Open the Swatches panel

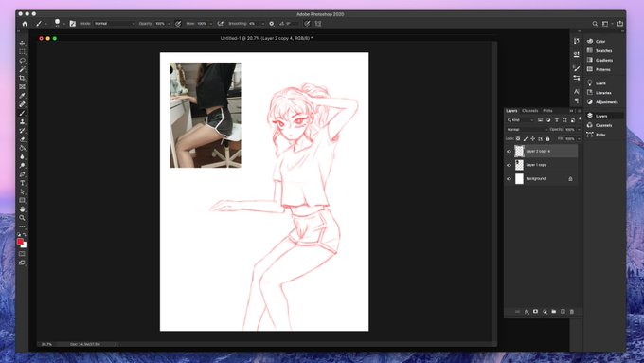[604, 50]
